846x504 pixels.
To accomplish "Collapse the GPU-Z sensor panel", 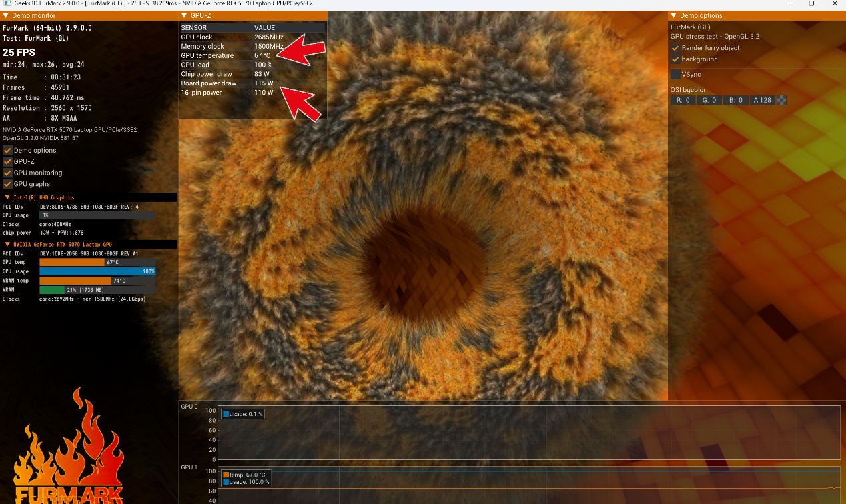I will (185, 15).
